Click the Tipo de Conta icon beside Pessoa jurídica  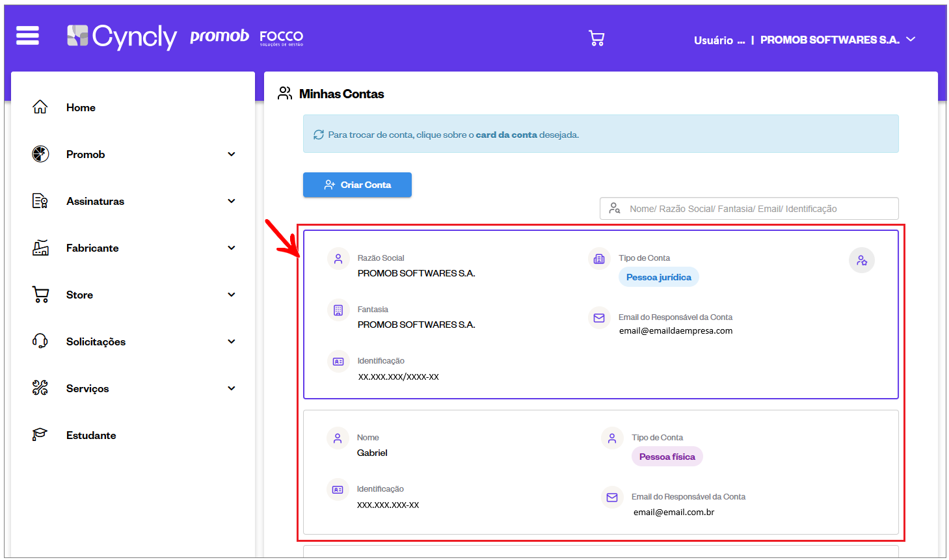click(599, 259)
